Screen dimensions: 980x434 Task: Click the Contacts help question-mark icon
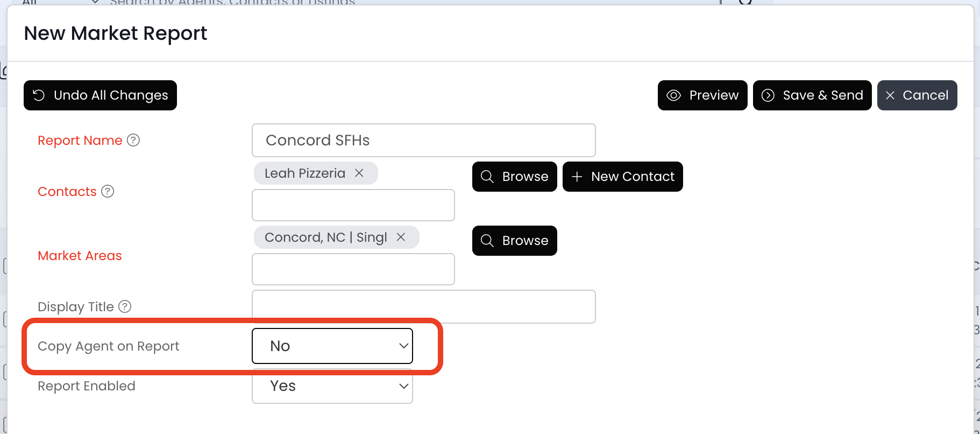coord(108,192)
